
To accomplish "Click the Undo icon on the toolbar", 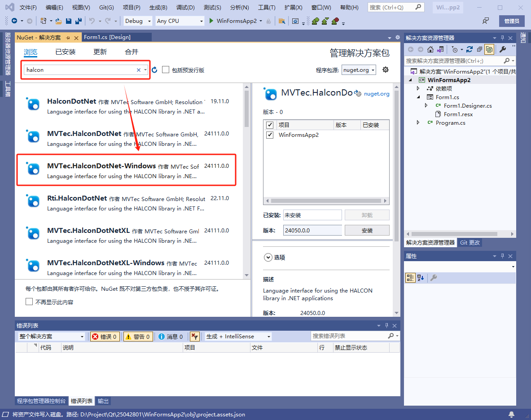I will 93,21.
